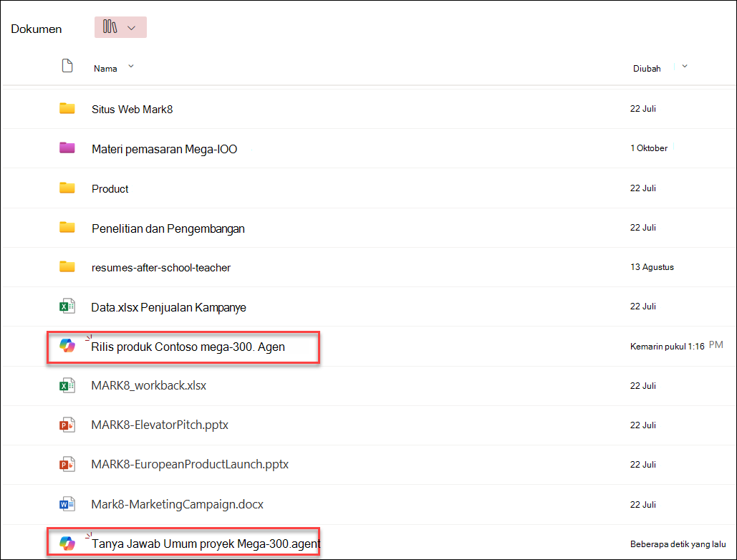Click 22 Juli date for MARK8-EuropeanProductLaunch.pptx

point(643,465)
